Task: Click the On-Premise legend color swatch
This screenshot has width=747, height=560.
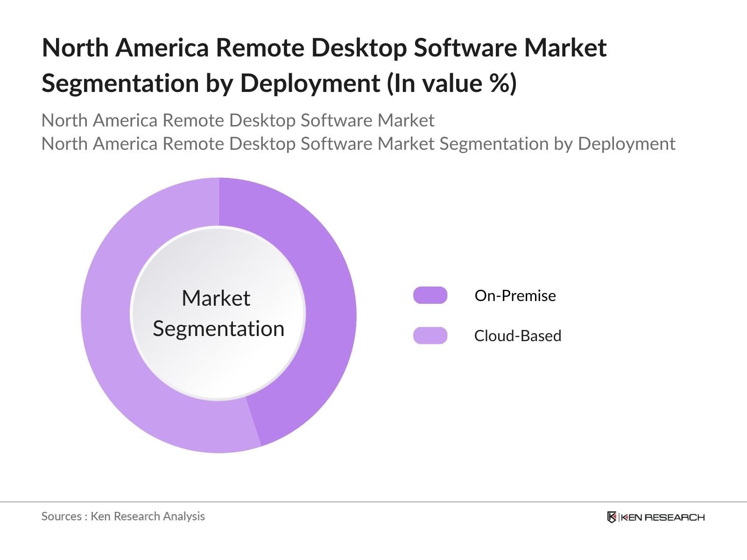Action: pos(430,295)
